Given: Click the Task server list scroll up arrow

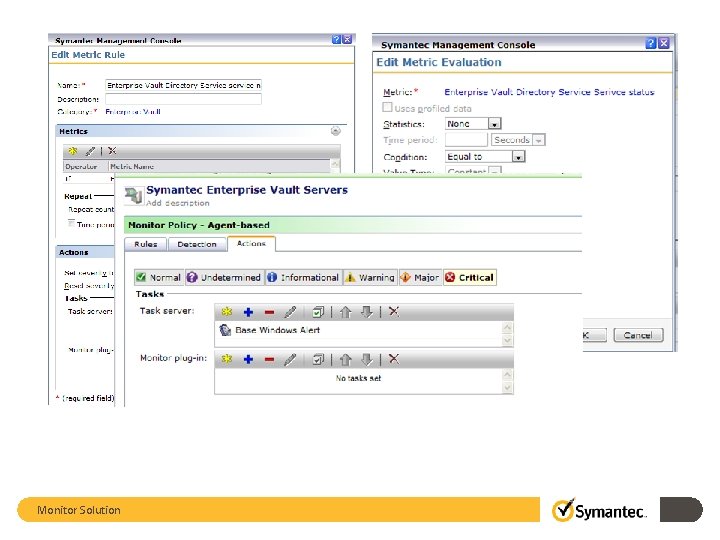Looking at the screenshot, I should 507,328.
